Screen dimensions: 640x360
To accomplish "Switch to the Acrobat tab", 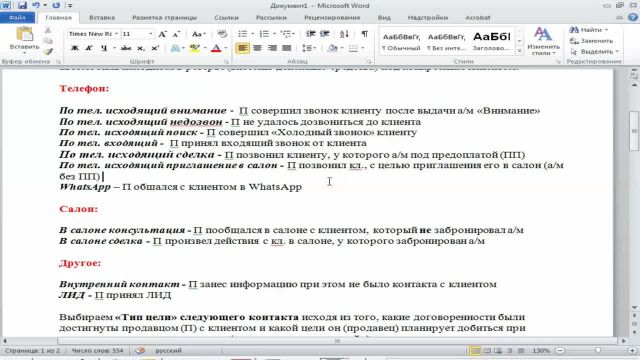I will [x=478, y=18].
